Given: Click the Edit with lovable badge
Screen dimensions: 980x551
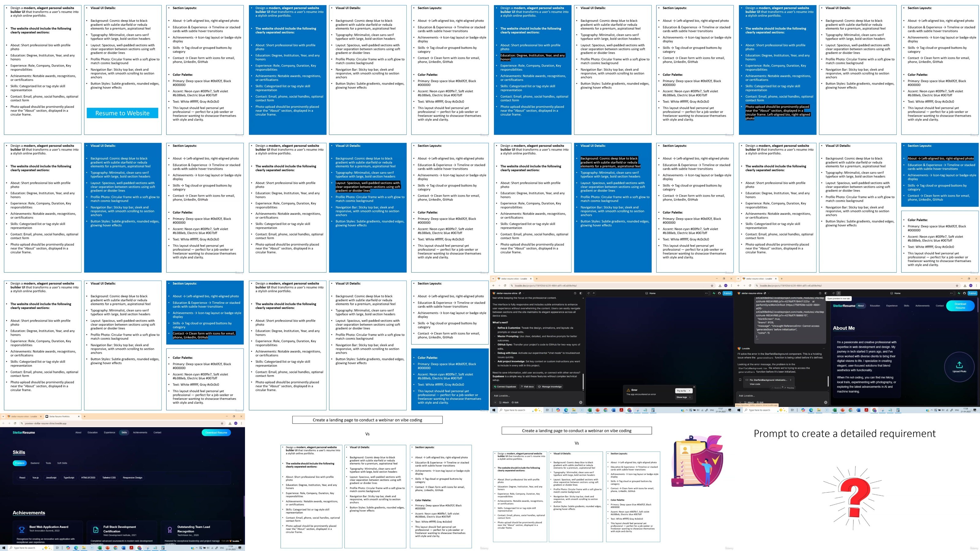Looking at the screenshot, I should click(231, 541).
